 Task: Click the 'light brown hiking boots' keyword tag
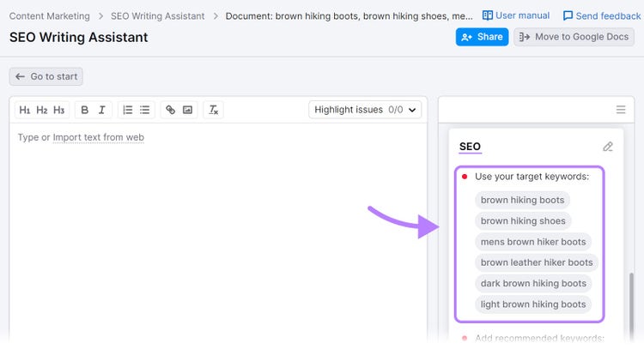[533, 304]
